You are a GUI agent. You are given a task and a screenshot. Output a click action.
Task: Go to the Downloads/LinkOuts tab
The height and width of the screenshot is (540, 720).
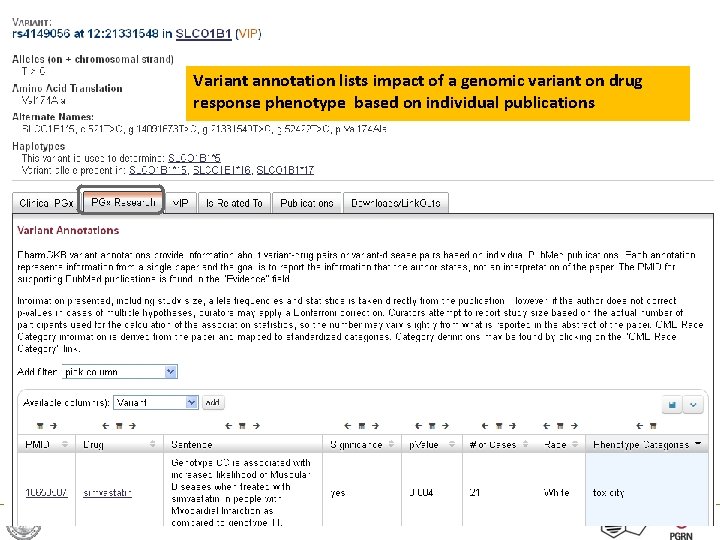tap(396, 203)
